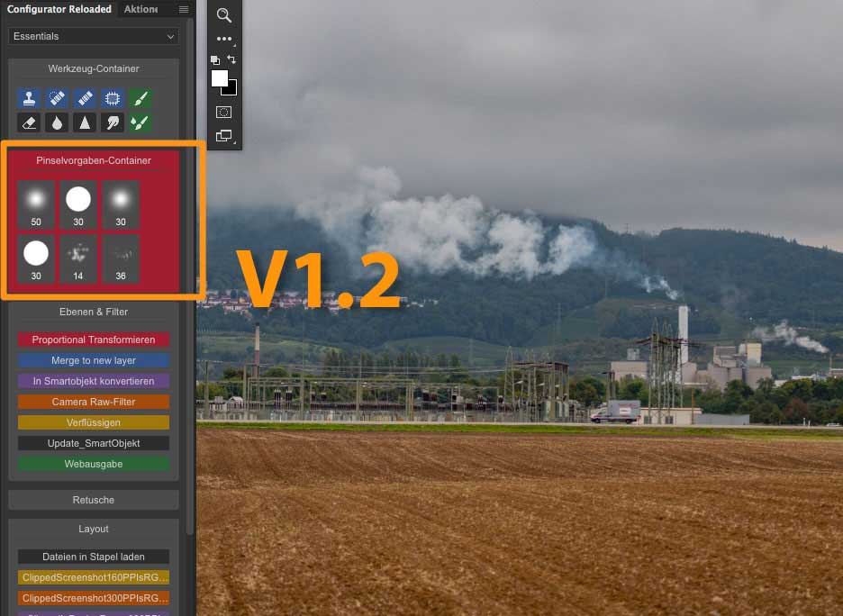The height and width of the screenshot is (616, 843).
Task: Select the Smudge tool finger icon
Action: [x=113, y=123]
